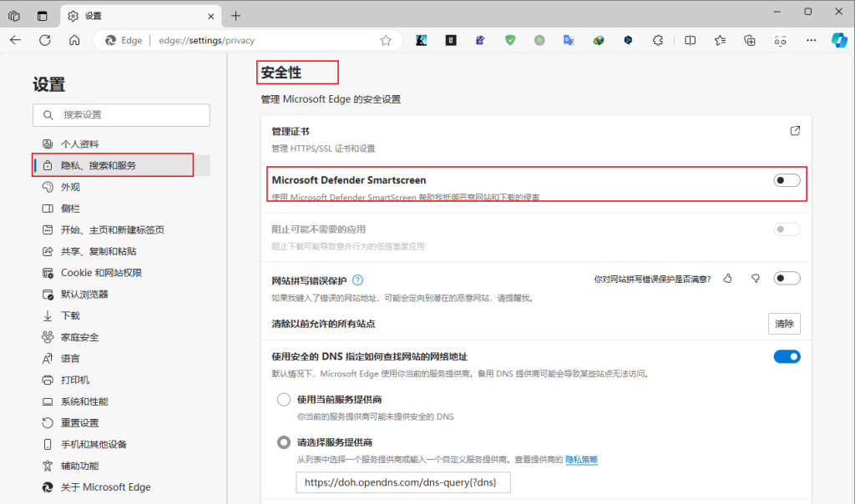
Task: Open the Settings and more ellipsis menu
Action: tap(811, 40)
